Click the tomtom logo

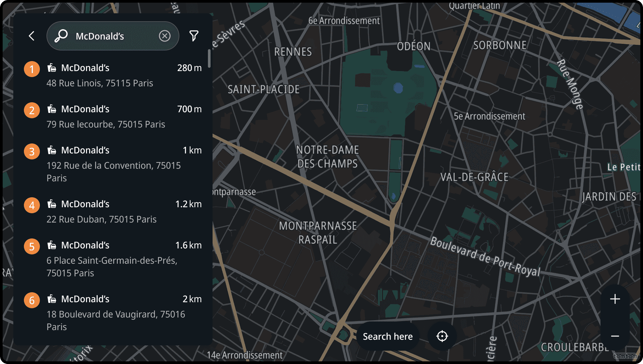click(x=625, y=356)
